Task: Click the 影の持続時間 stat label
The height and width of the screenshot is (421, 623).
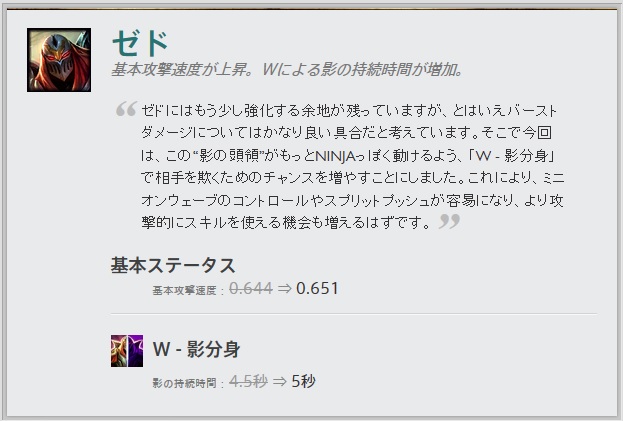Action: click(x=184, y=384)
